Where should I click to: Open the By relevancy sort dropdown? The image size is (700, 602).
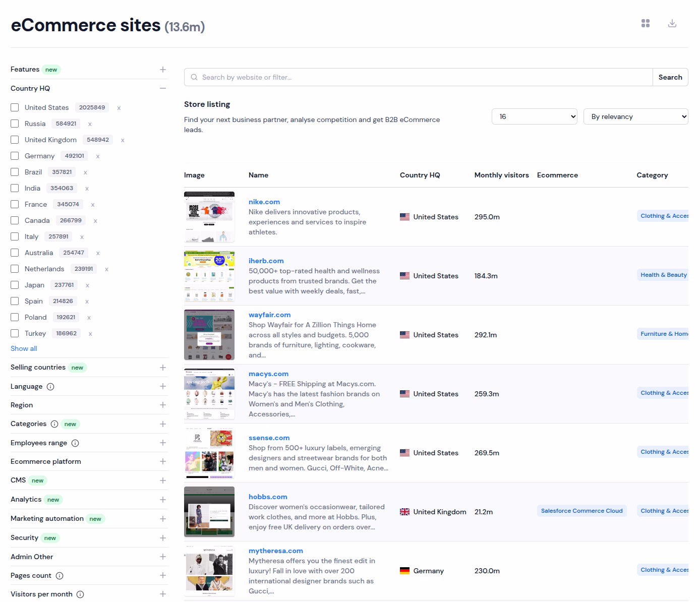635,116
